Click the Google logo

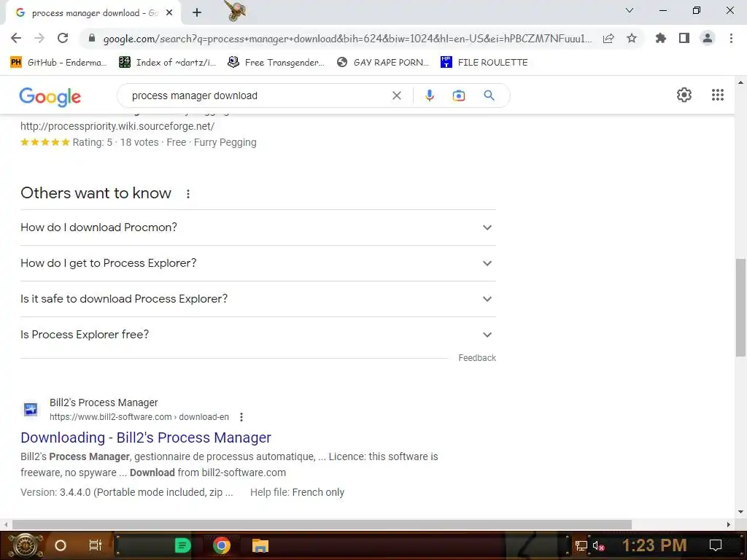(x=50, y=97)
